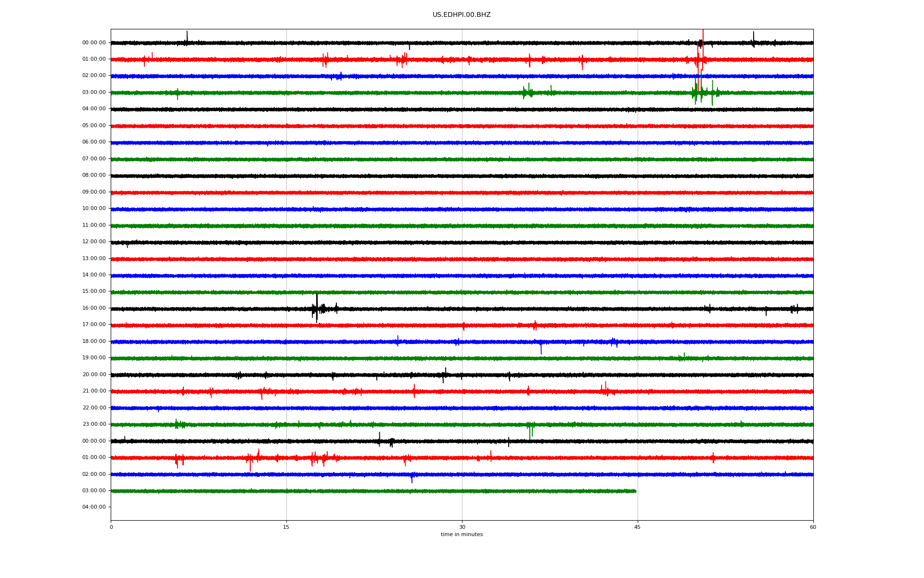This screenshot has height=578, width=924.
Task: Select the 12:00:00 time label
Action: pyautogui.click(x=94, y=242)
